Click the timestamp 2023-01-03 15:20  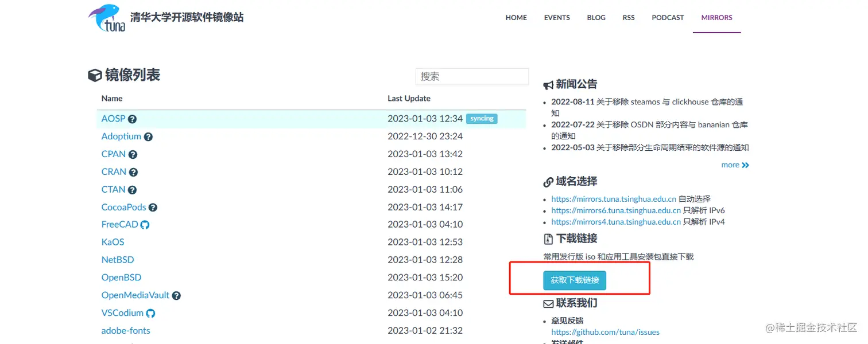425,277
